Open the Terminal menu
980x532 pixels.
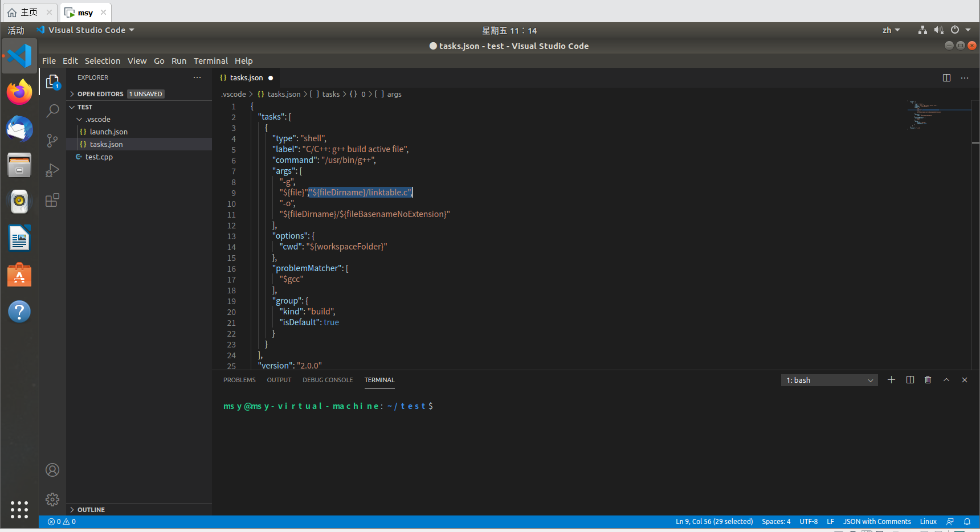click(210, 61)
